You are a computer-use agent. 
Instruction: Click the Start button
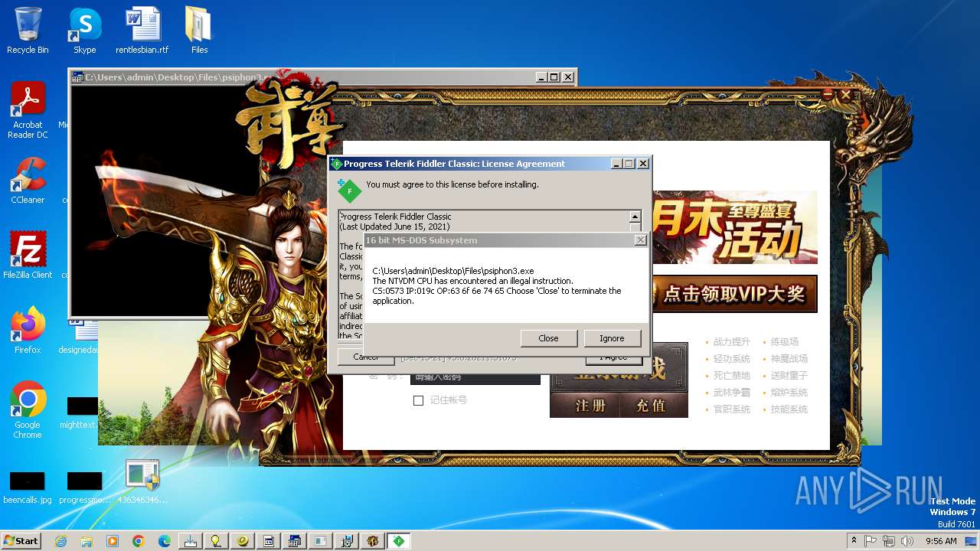pos(21,540)
